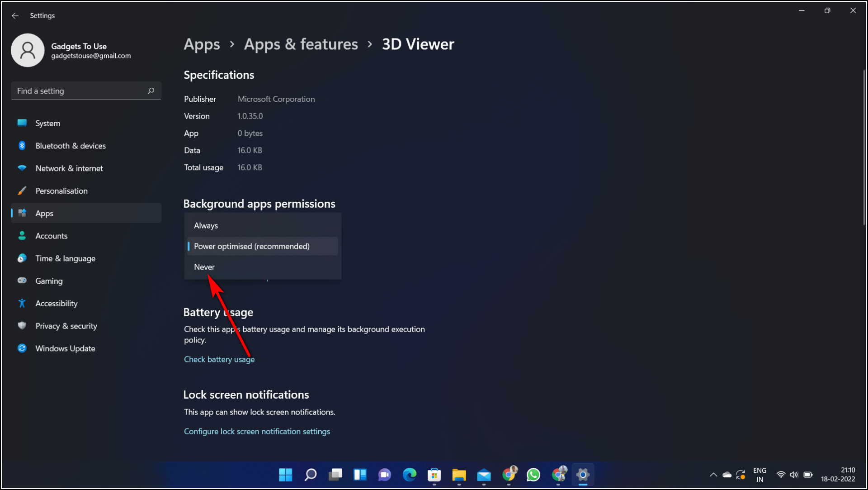Select Accounts in the sidebar menu
Image resolution: width=868 pixels, height=490 pixels.
click(x=51, y=235)
